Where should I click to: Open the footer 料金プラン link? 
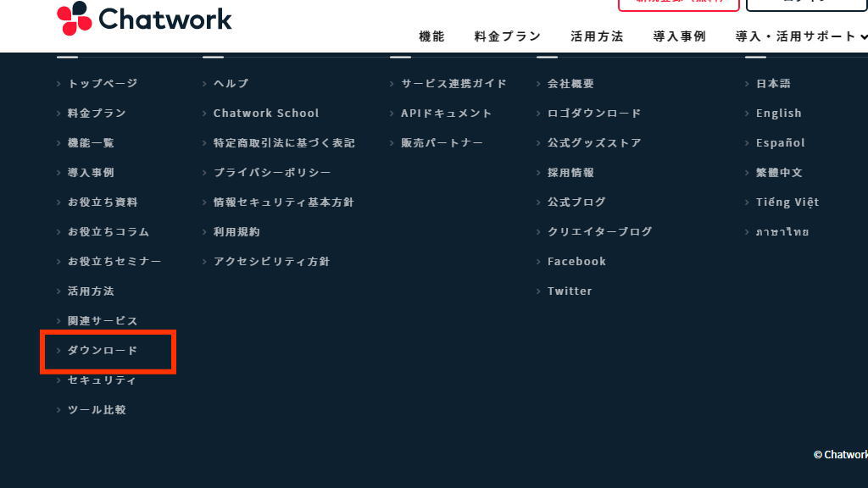(97, 113)
